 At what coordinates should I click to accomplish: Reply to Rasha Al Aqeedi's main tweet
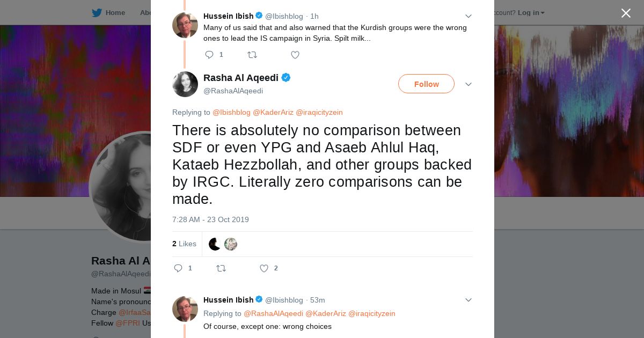pos(179,268)
